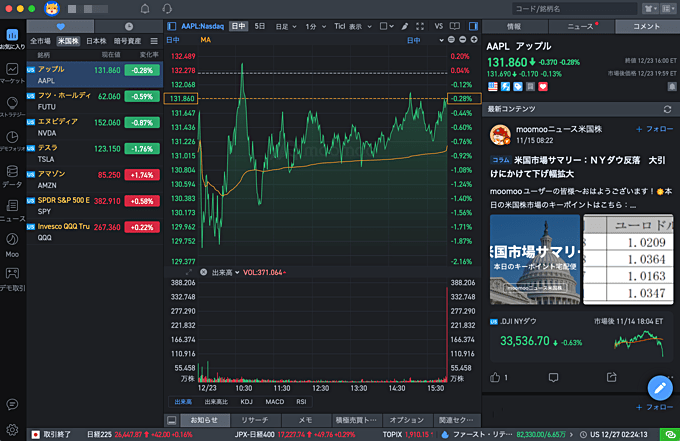The height and width of the screenshot is (441, 680).
Task: Switch to the コメント tab
Action: coord(647,26)
